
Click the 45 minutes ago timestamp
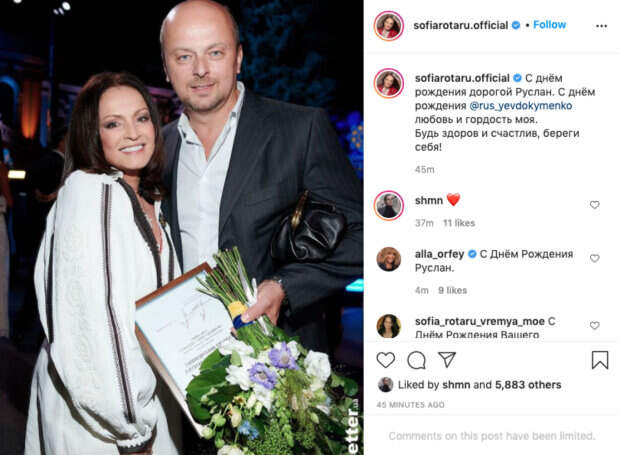coord(410,405)
